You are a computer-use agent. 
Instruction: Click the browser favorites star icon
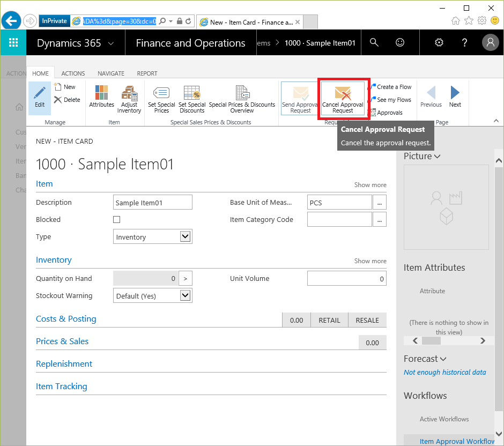coord(469,21)
